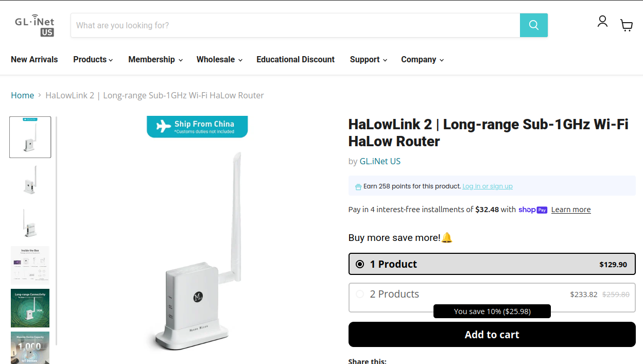Screen dimensions: 643x364
Task: Click the gift points icon
Action: [358, 186]
